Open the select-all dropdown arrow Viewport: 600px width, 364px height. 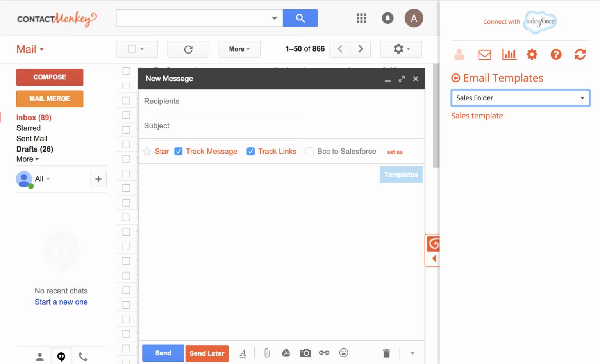coord(142,49)
